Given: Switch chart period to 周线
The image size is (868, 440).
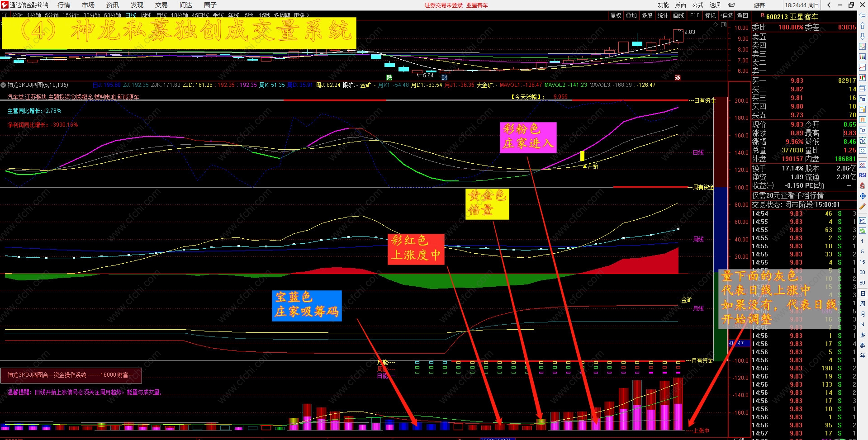Looking at the screenshot, I should [x=147, y=15].
